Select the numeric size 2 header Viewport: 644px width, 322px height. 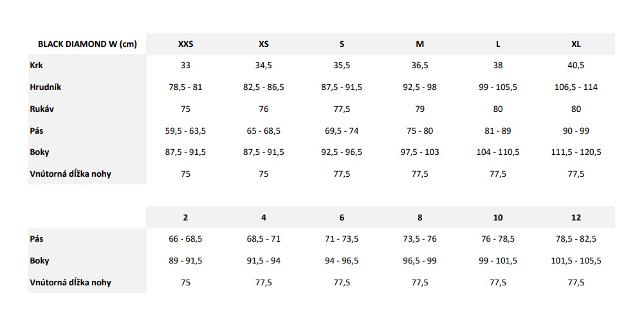(x=185, y=217)
